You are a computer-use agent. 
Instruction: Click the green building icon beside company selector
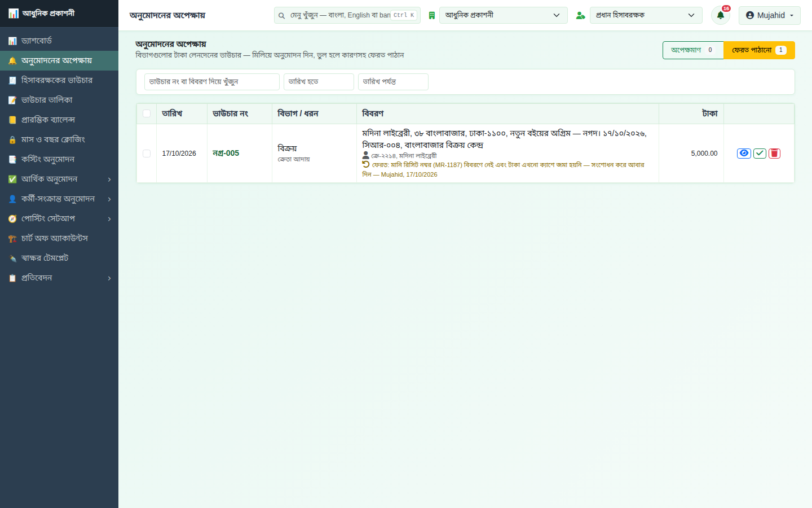(x=432, y=15)
